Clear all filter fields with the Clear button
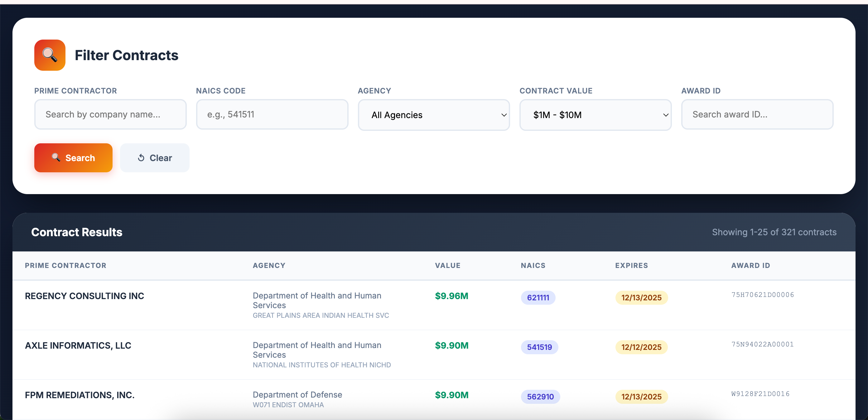This screenshot has width=868, height=420. (x=155, y=158)
